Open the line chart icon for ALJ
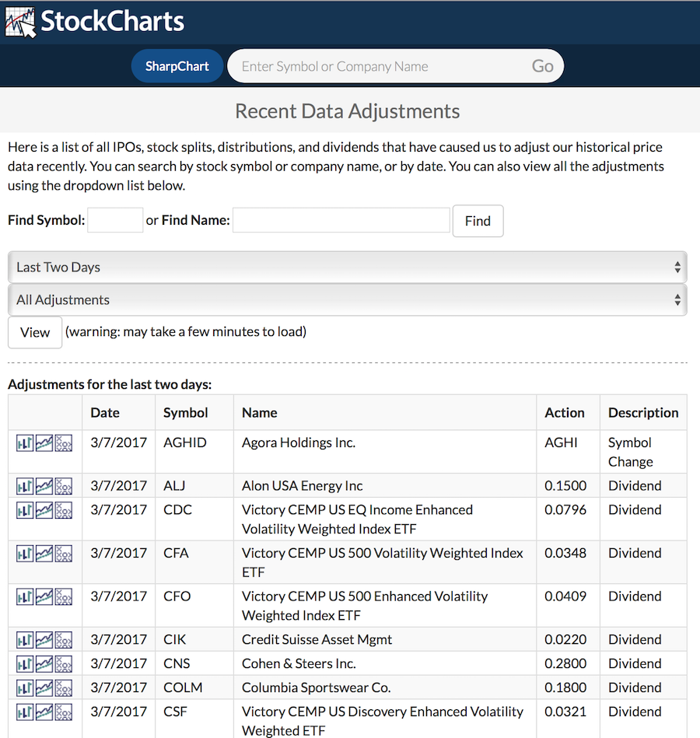 (44, 486)
